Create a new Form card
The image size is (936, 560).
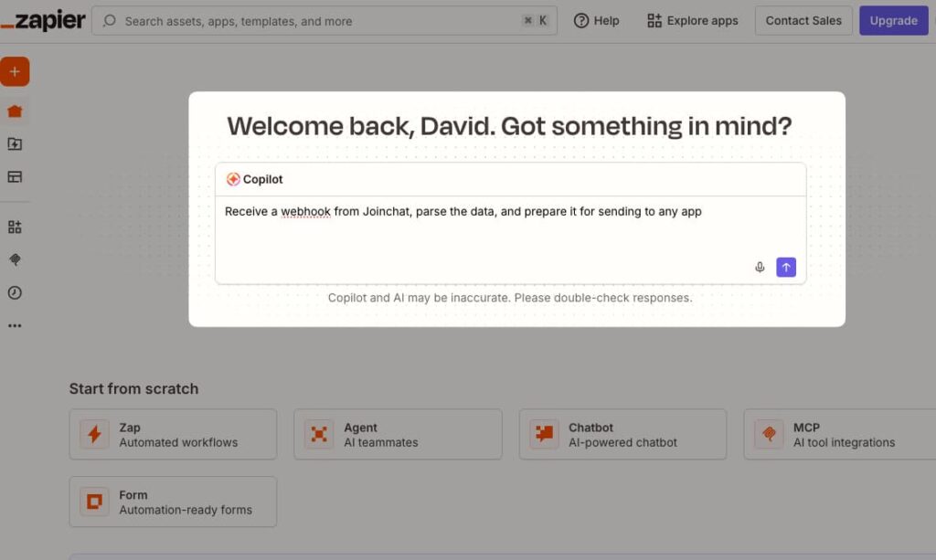173,502
